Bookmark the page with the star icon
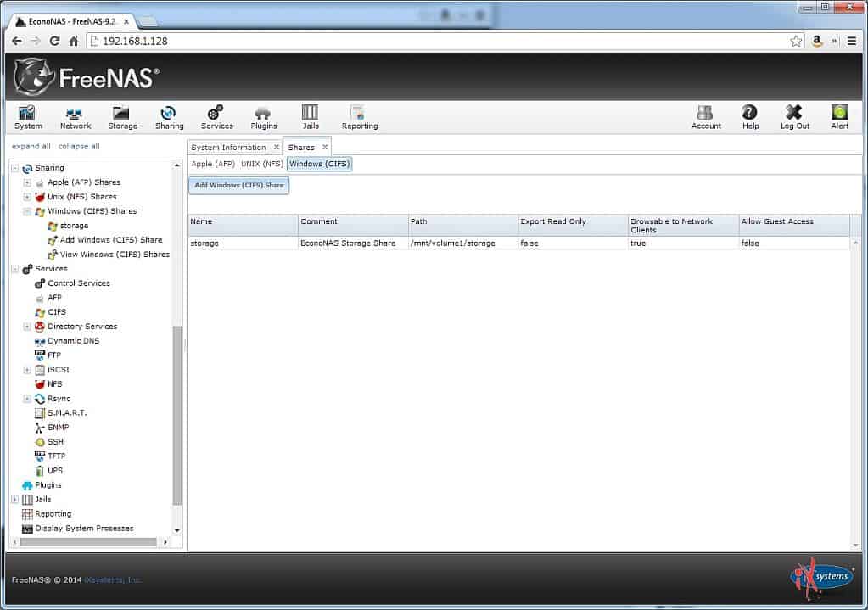The image size is (868, 610). point(796,41)
